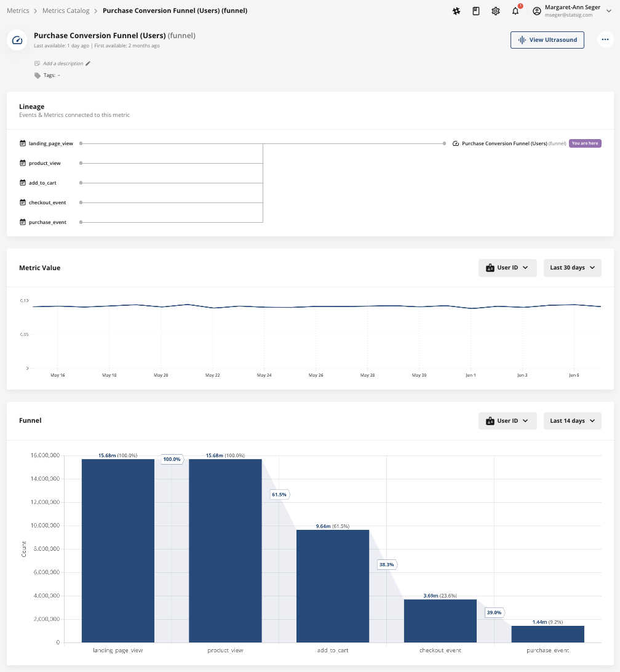
Task: Click the View Ultrasound button
Action: [x=547, y=39]
